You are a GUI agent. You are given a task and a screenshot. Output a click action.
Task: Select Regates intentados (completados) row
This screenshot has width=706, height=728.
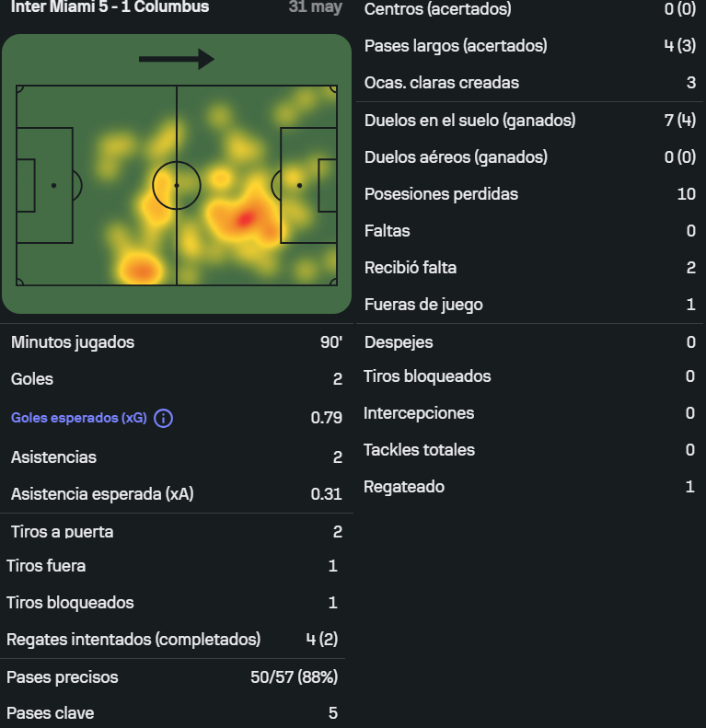pos(172,640)
